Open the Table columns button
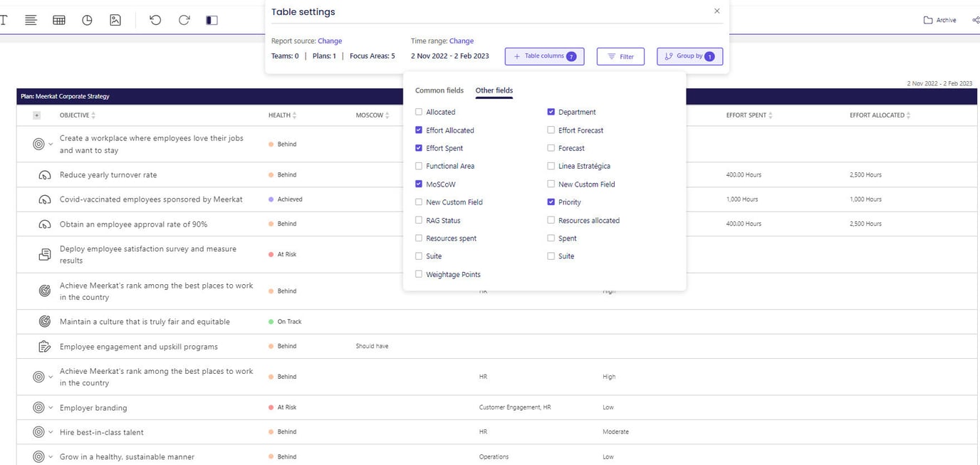 tap(544, 56)
